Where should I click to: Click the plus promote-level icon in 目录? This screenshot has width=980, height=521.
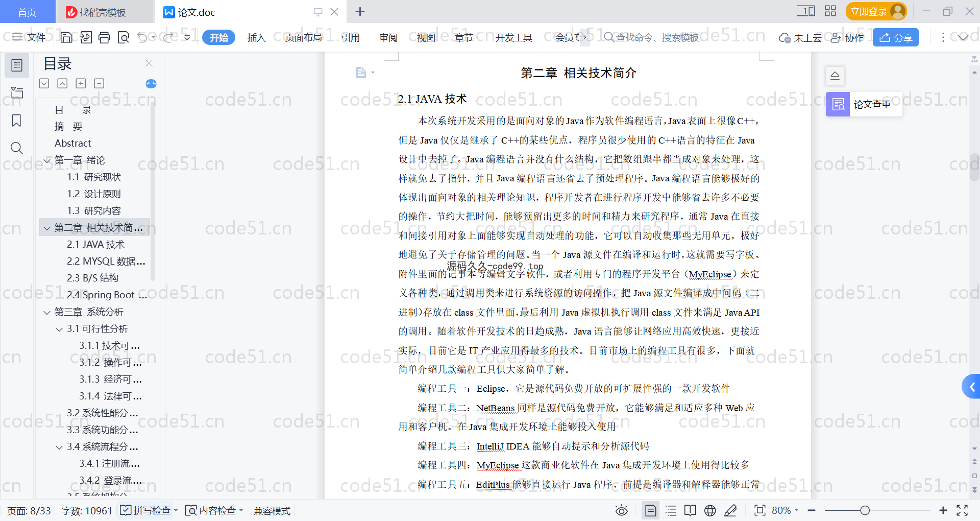81,83
